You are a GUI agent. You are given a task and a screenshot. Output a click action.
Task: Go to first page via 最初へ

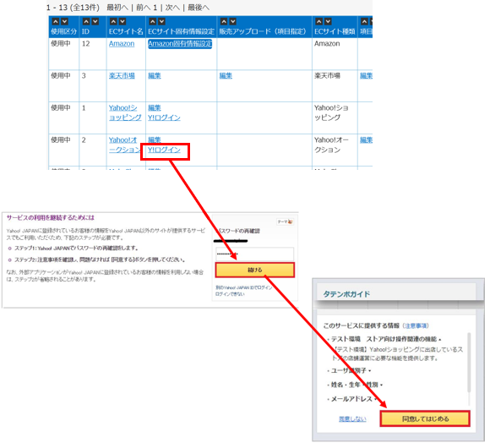(117, 8)
